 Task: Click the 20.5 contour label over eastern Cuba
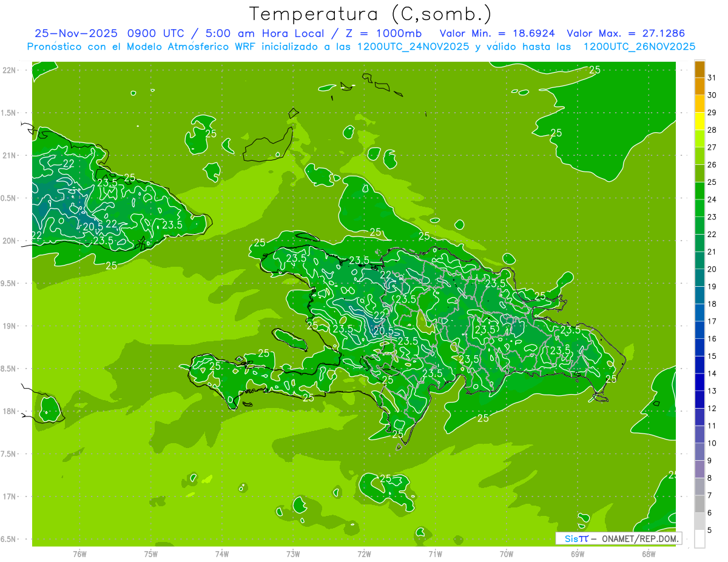tap(93, 226)
